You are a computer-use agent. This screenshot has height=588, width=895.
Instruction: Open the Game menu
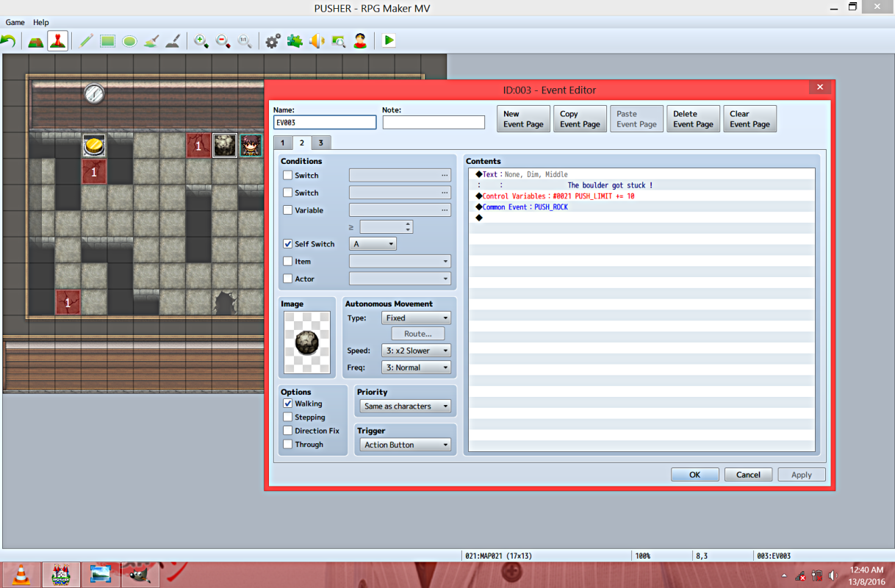click(x=15, y=23)
